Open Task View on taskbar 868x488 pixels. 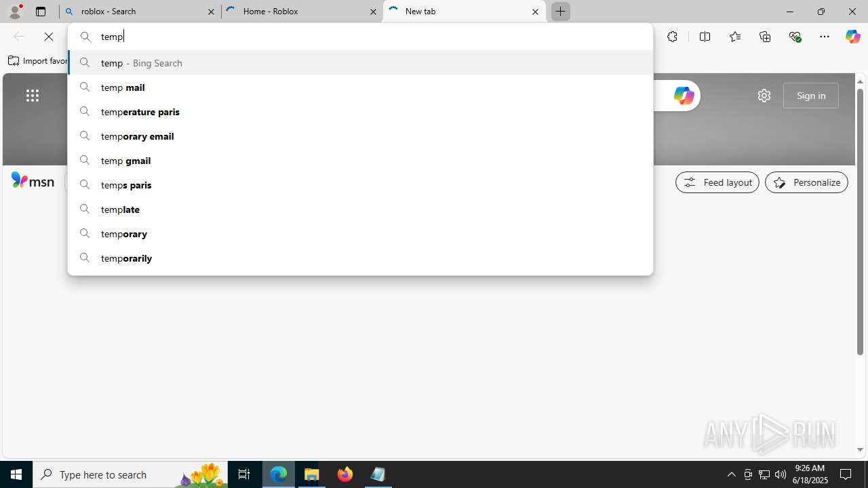[244, 474]
